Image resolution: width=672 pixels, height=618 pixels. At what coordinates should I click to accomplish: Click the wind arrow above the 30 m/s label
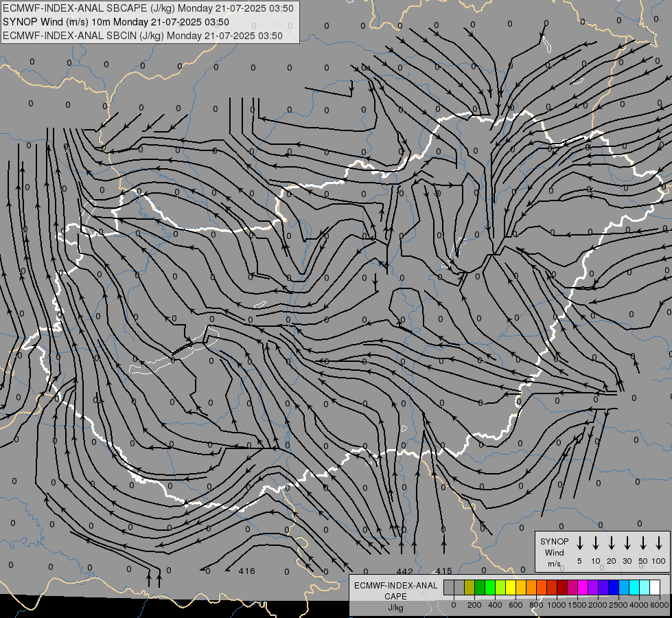[x=627, y=542]
